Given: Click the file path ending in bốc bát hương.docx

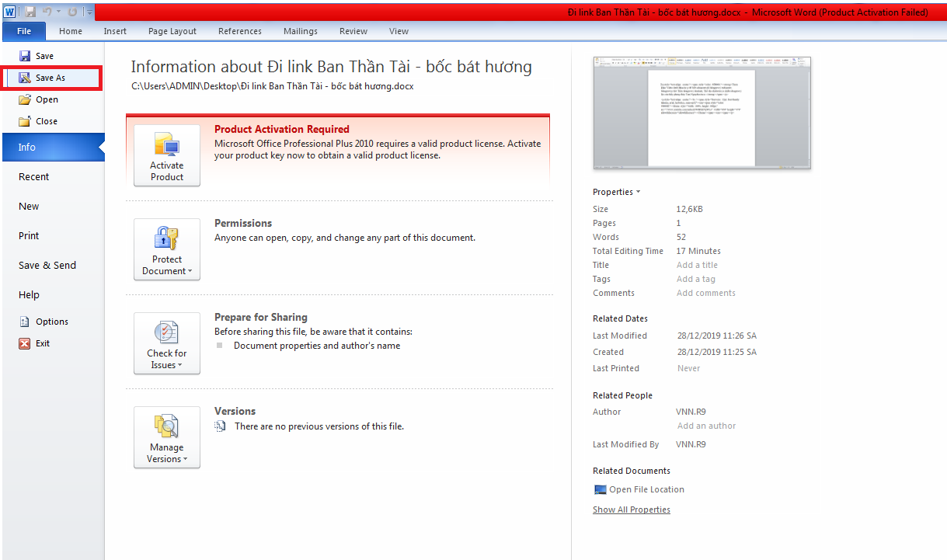Looking at the screenshot, I should [x=273, y=86].
